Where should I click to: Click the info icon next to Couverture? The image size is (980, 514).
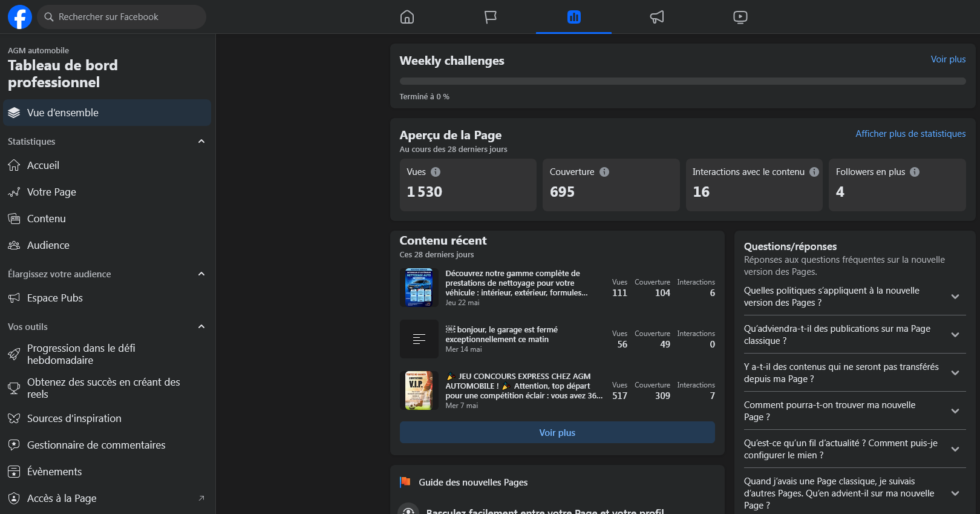coord(604,172)
